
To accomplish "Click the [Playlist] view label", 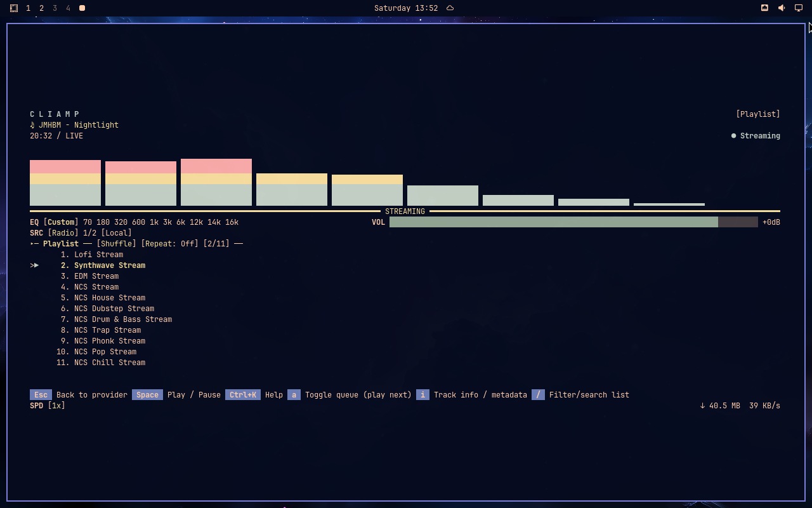I will point(758,114).
